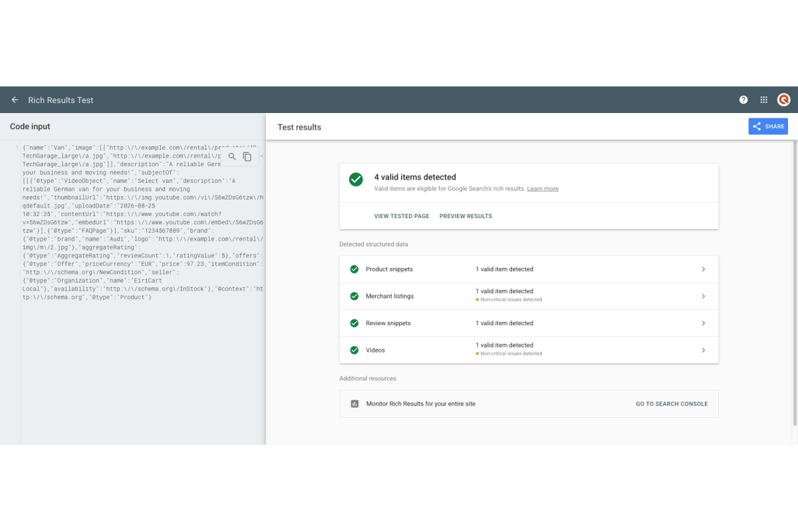Click the green check beside Product snippets
798x532 pixels.
click(x=354, y=269)
